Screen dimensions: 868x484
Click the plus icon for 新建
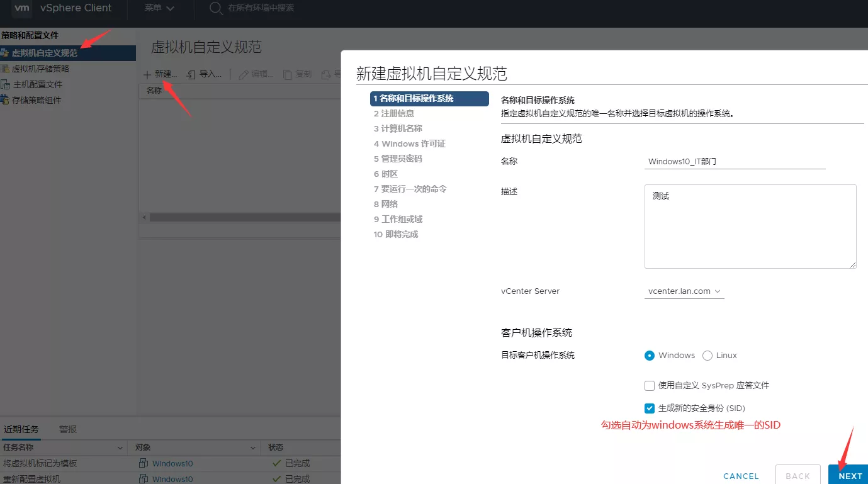coord(147,74)
